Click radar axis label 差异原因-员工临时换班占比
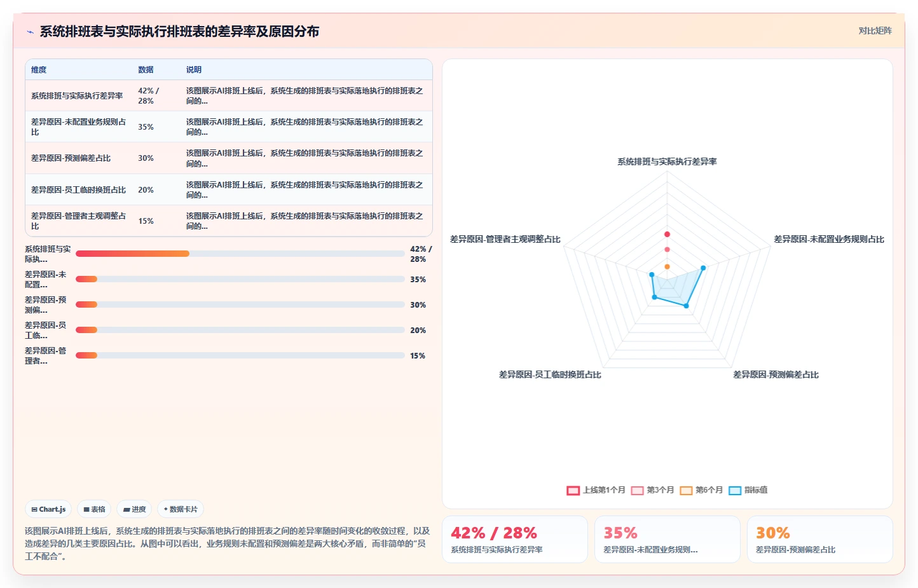The height and width of the screenshot is (588, 918). coord(550,374)
